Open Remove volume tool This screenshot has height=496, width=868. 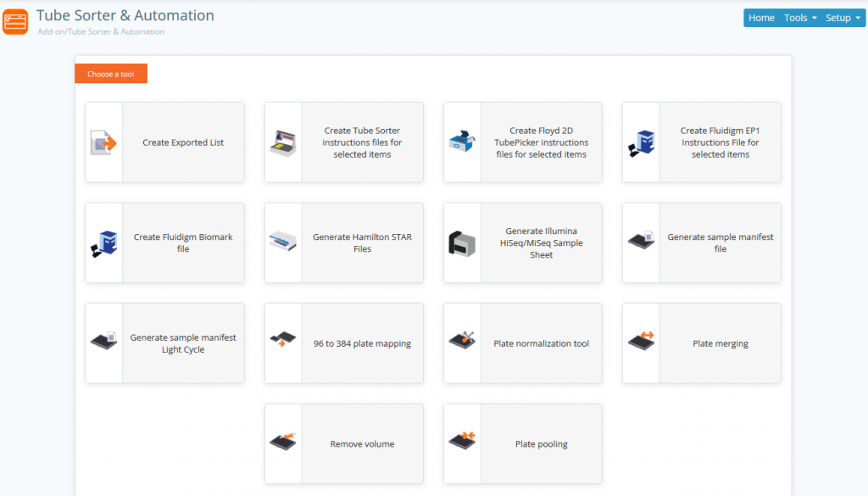click(344, 444)
